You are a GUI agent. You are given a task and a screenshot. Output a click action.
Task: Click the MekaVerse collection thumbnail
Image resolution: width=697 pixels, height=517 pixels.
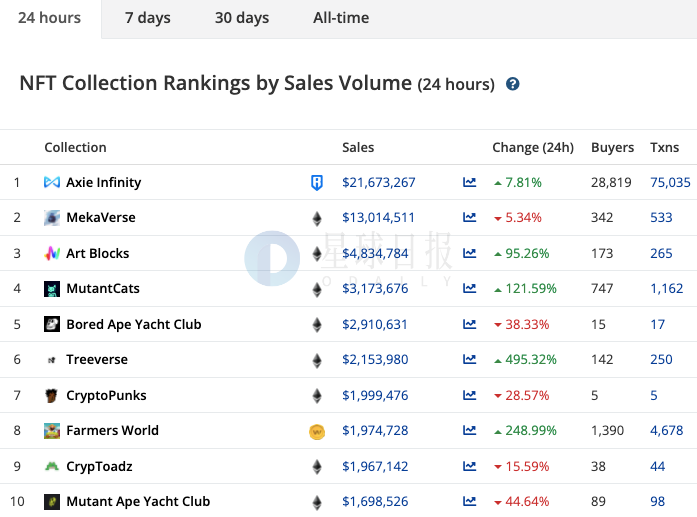[x=52, y=217]
